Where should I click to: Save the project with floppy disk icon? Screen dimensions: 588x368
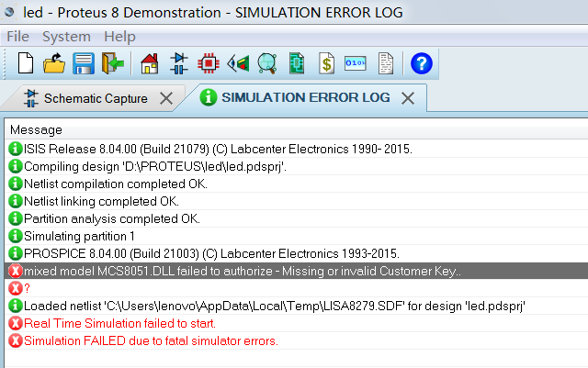click(x=84, y=63)
